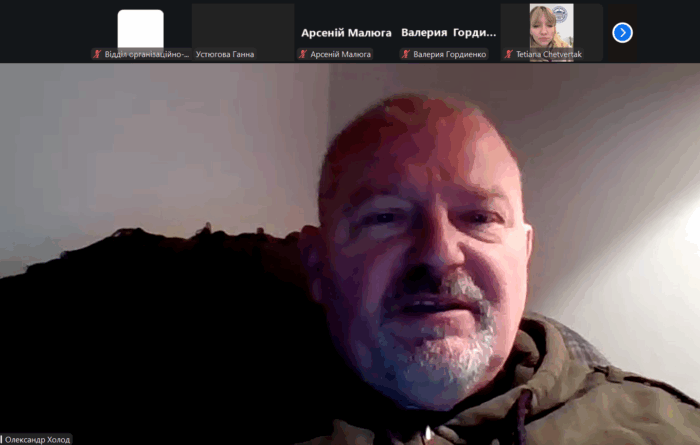Click the small Валерия Гордиенко name label
Image resolution: width=700 pixels, height=445 pixels.
(x=449, y=54)
